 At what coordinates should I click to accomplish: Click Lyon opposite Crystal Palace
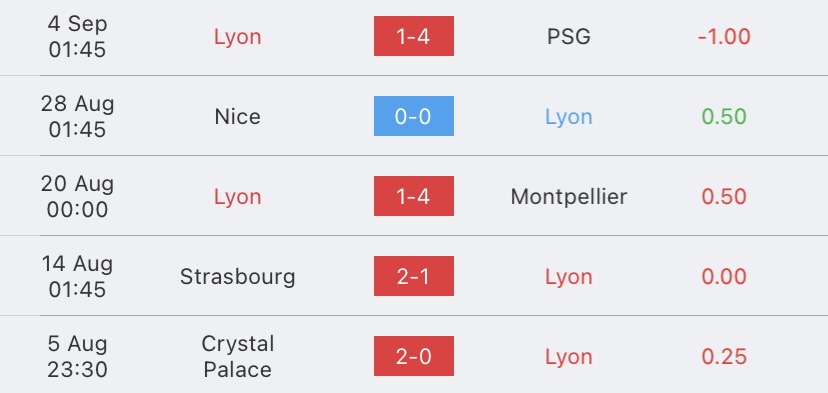(569, 357)
